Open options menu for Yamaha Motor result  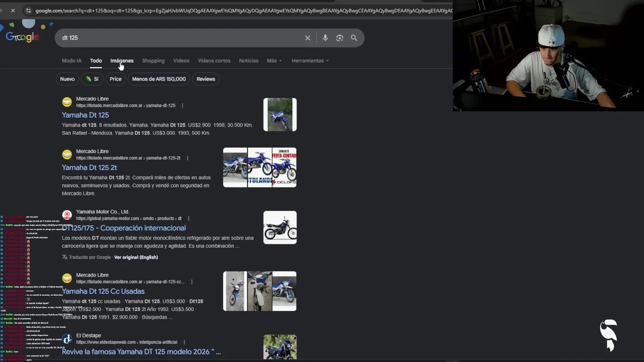pos(188,219)
